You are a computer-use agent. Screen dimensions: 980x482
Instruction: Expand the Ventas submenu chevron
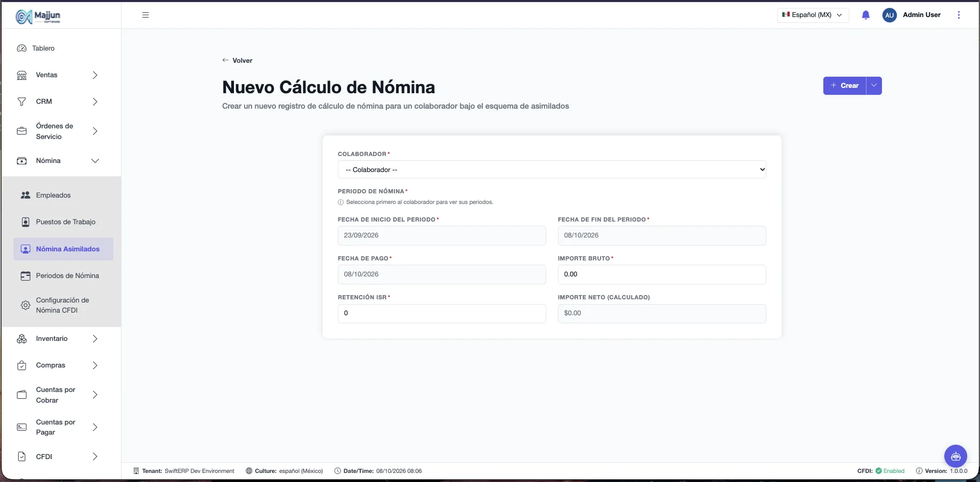click(95, 75)
